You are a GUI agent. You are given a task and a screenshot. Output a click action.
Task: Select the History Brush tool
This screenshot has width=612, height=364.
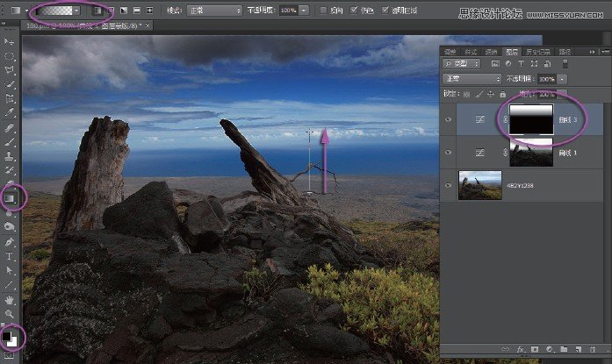(x=9, y=170)
